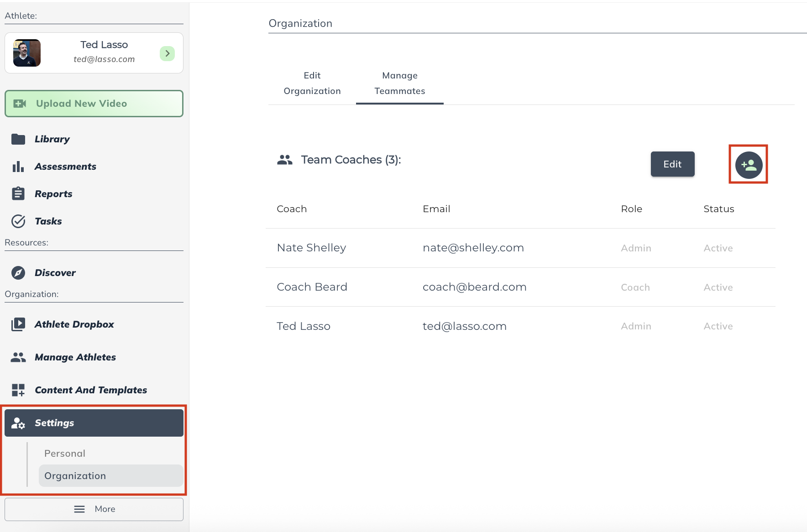Open the Reports clipboard icon

[18, 194]
